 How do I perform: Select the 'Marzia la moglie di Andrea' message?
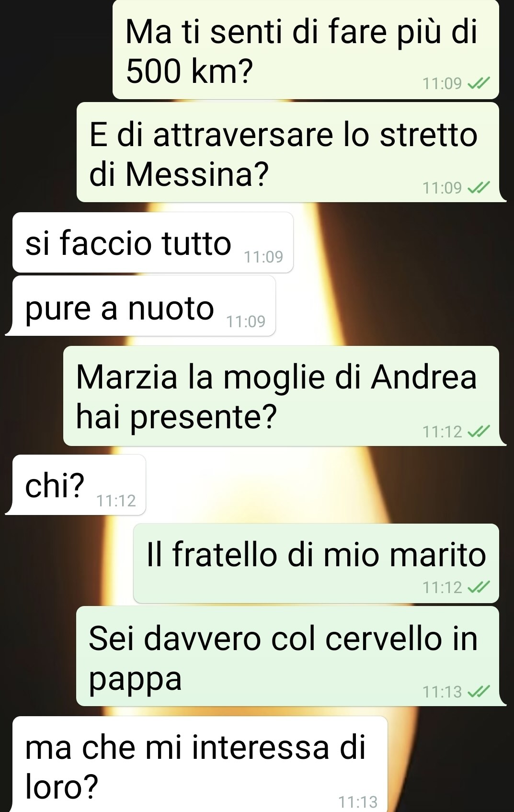281,396
